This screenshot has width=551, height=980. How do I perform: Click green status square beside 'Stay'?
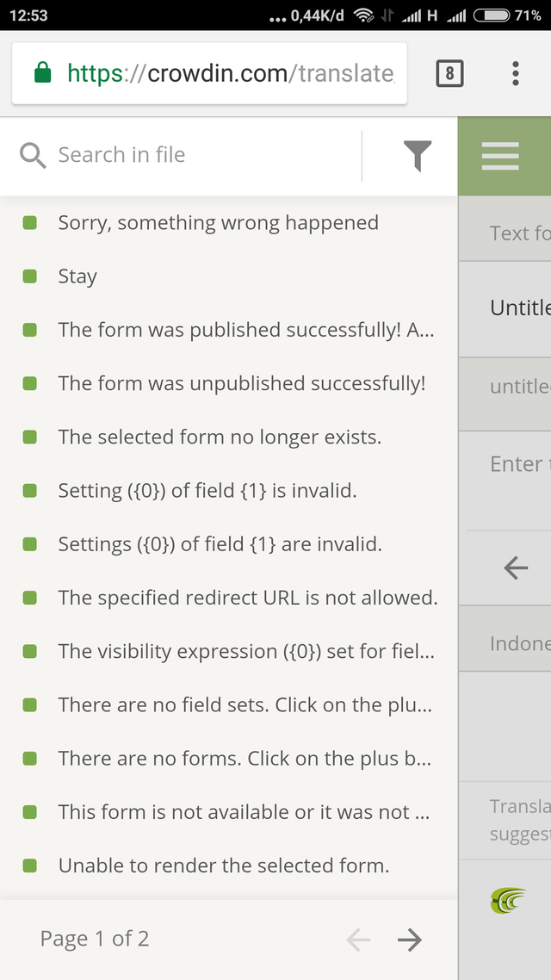click(30, 276)
